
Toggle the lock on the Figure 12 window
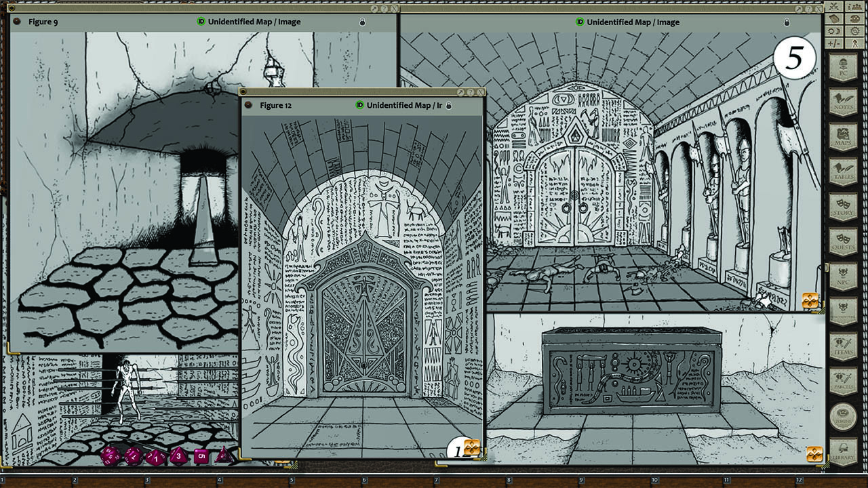(450, 105)
